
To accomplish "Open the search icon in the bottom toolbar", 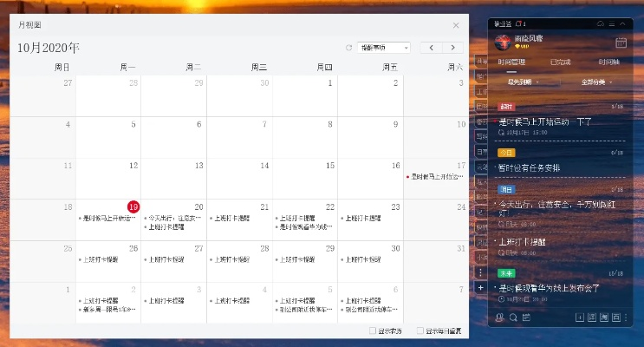I will (x=512, y=318).
